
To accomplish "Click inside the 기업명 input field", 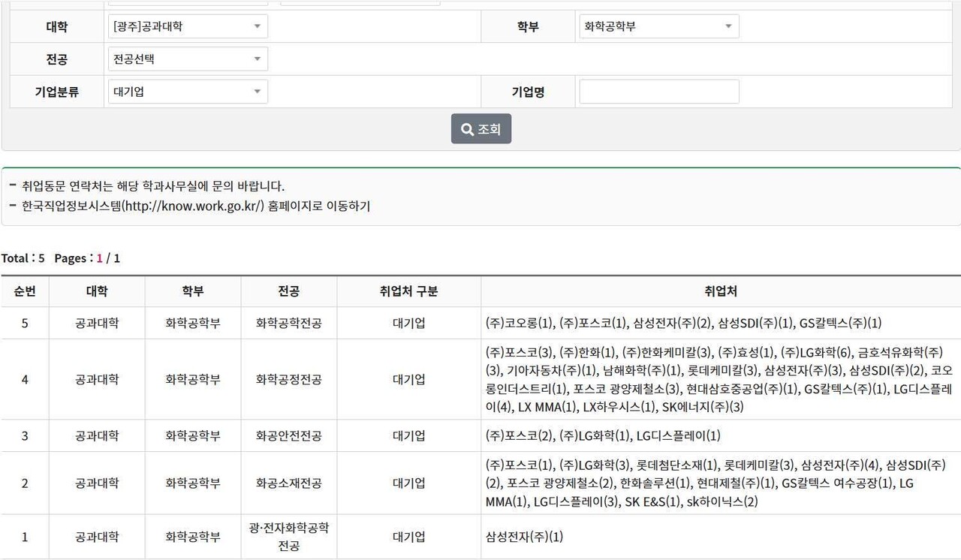I will pos(658,91).
